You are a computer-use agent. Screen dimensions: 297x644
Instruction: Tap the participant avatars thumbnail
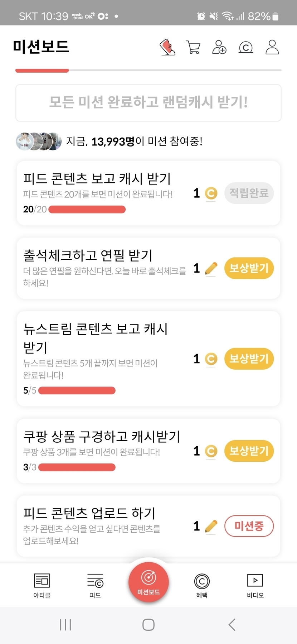(x=39, y=141)
